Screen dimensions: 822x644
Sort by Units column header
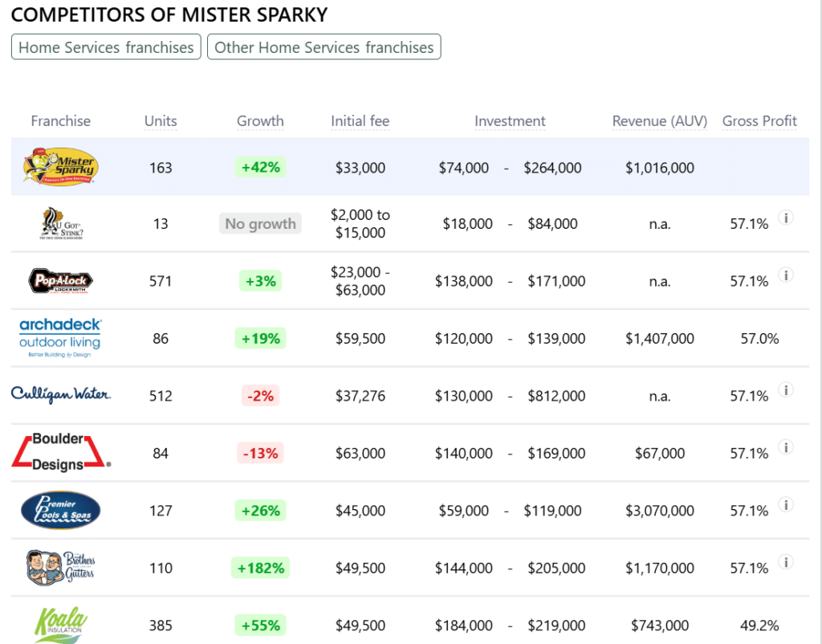pyautogui.click(x=161, y=121)
